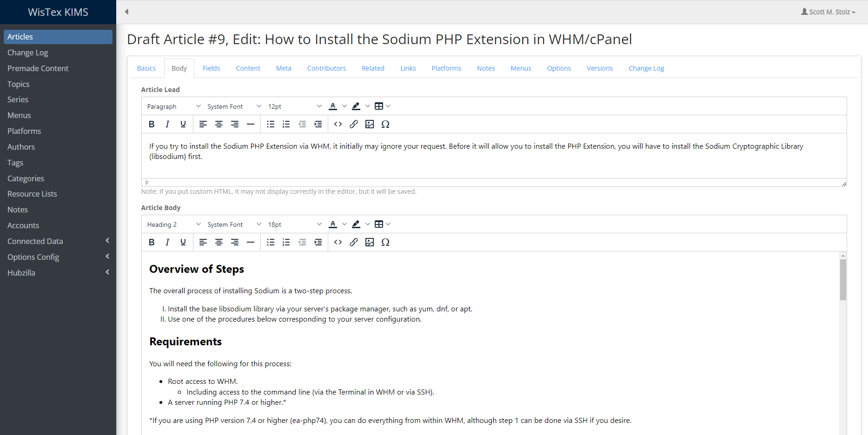Viewport: 868px width, 435px height.
Task: Increase indent in Article Body editor
Action: click(318, 242)
